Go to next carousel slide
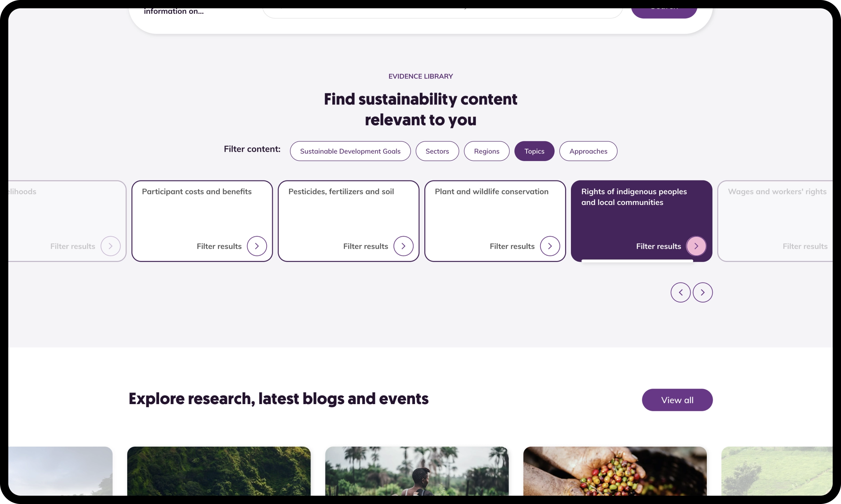 pyautogui.click(x=703, y=292)
